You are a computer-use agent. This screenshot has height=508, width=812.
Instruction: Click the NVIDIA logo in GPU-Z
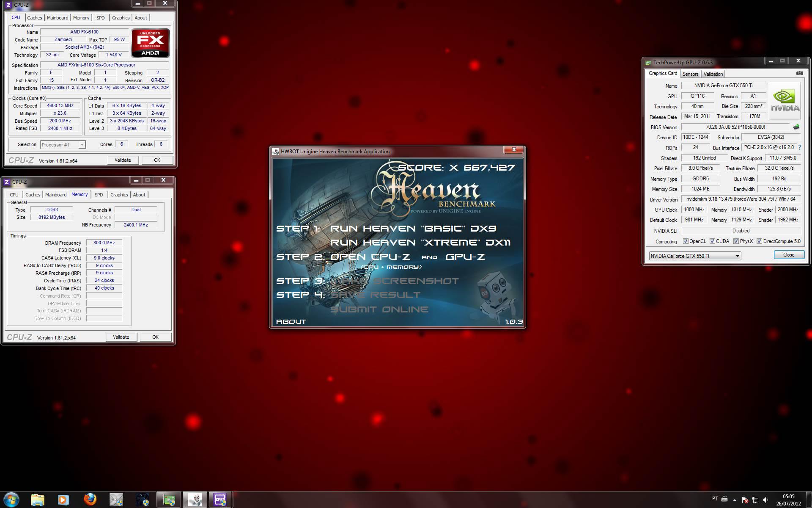pyautogui.click(x=785, y=101)
